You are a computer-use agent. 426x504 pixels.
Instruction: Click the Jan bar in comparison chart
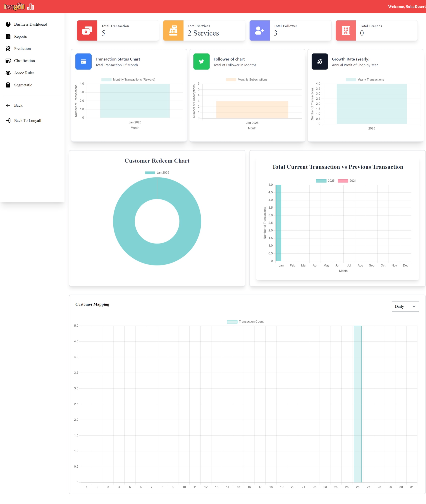(279, 223)
